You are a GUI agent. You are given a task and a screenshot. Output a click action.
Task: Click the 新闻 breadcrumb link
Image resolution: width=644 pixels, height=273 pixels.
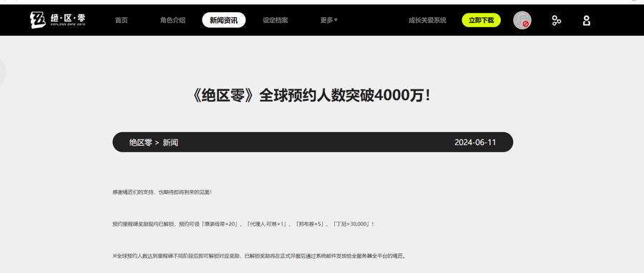tap(170, 142)
